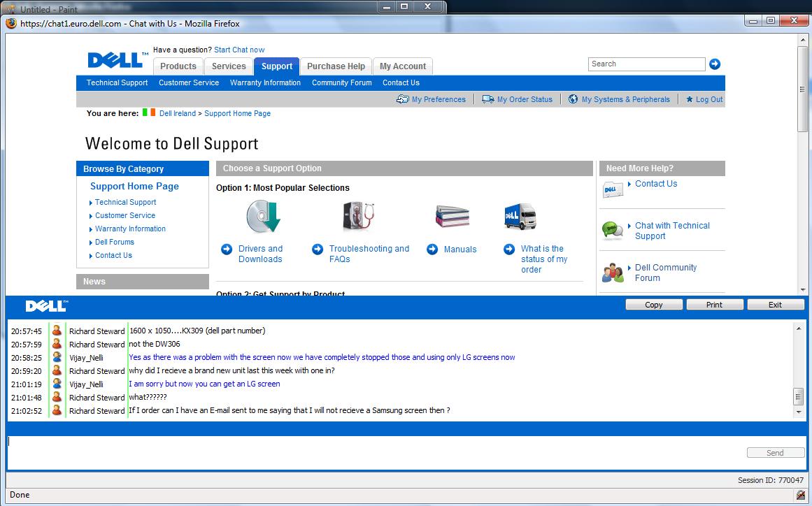Click the Start Chat now link
The height and width of the screenshot is (506, 812).
click(x=239, y=50)
